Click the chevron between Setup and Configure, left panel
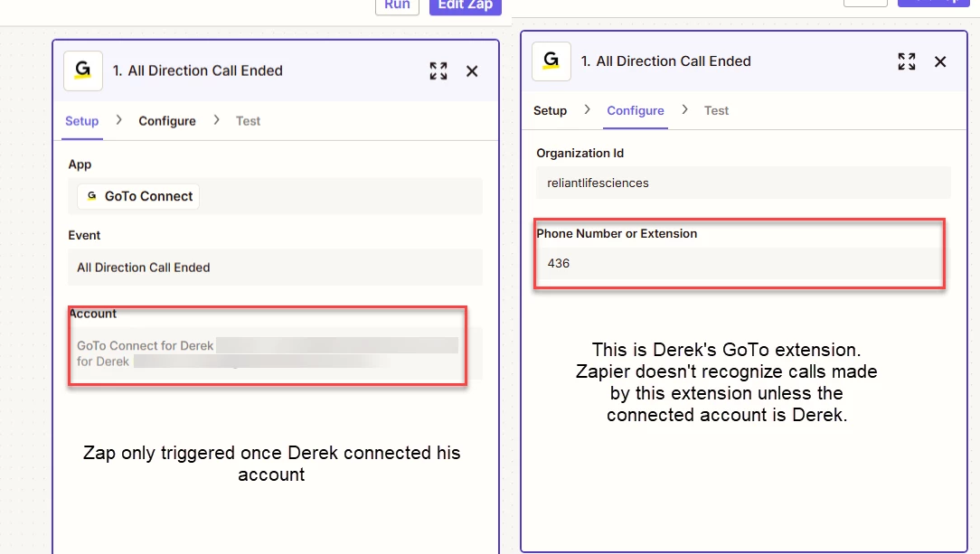The width and height of the screenshot is (980, 554). [118, 120]
